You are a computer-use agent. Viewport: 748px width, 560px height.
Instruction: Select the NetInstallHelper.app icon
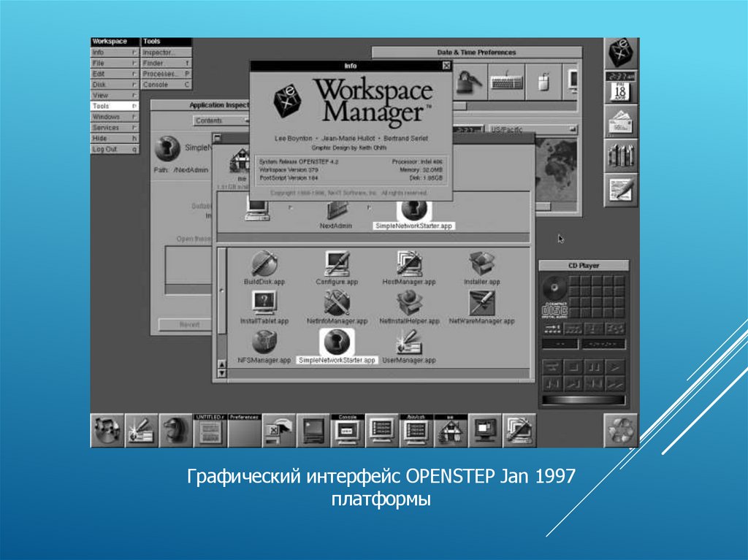(x=409, y=302)
